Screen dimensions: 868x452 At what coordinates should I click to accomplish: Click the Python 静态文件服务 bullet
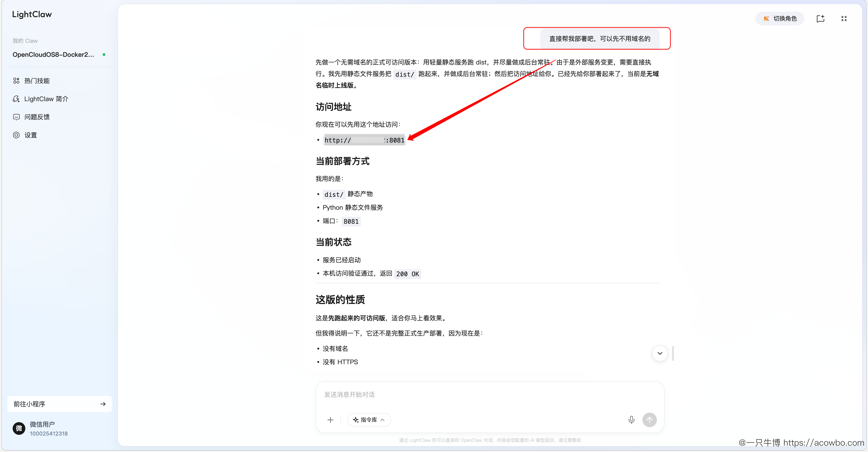coord(353,207)
